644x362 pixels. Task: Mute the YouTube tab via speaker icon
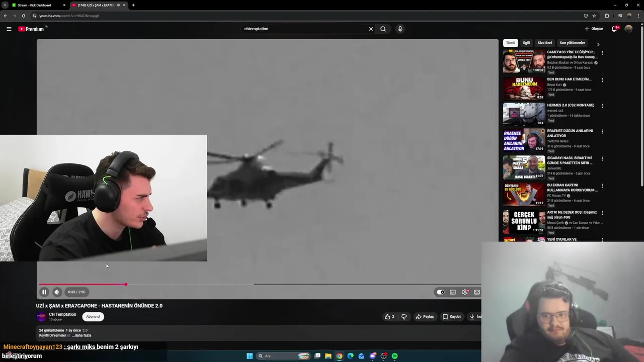pyautogui.click(x=118, y=5)
